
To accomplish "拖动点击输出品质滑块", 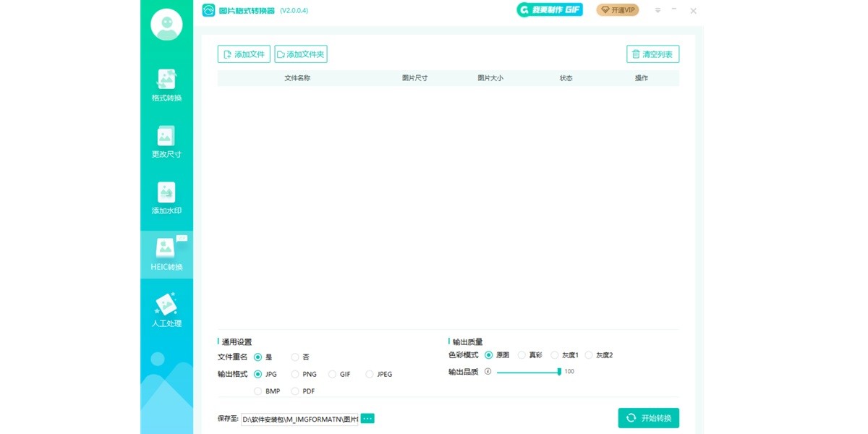I will click(x=559, y=371).
